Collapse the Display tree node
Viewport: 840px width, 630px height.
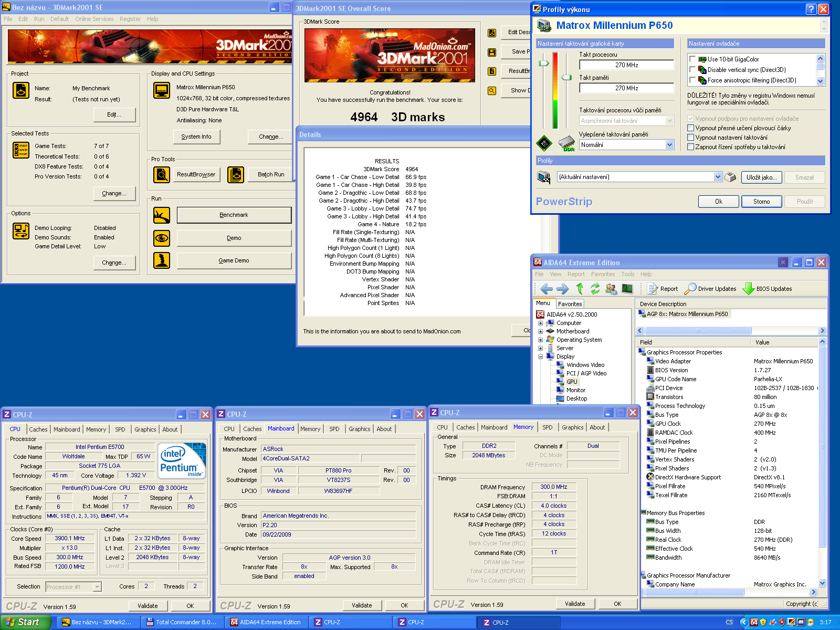click(x=540, y=357)
